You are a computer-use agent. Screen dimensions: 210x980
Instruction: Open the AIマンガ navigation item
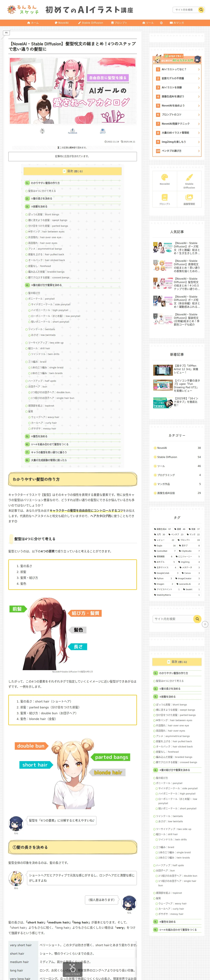click(177, 23)
